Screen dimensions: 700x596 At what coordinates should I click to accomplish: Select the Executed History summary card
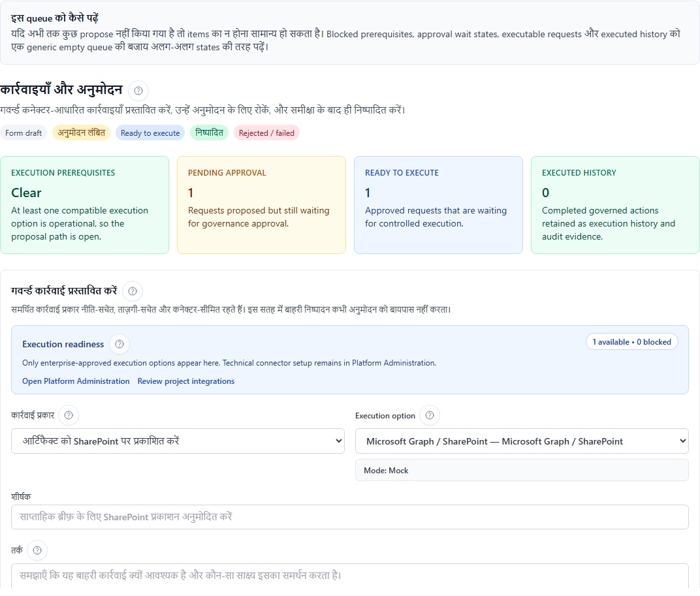click(x=615, y=204)
